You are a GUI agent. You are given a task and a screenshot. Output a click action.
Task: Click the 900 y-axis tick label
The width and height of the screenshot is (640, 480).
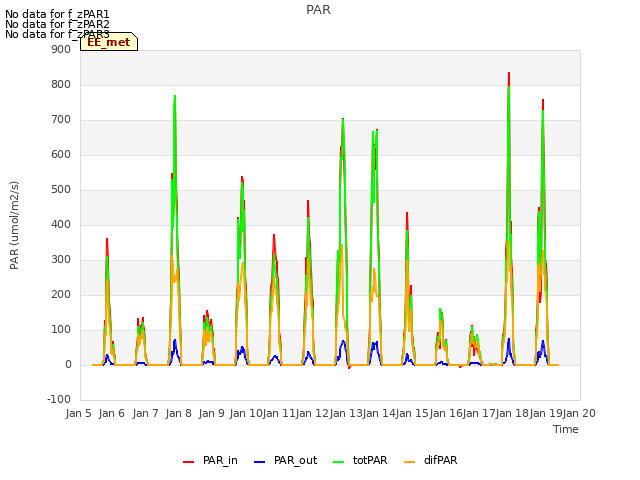(61, 49)
